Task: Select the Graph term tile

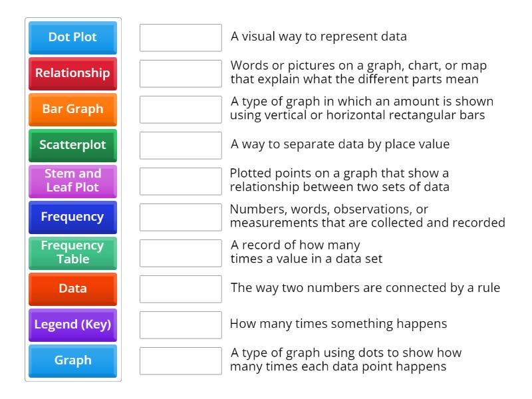Action: tap(72, 360)
